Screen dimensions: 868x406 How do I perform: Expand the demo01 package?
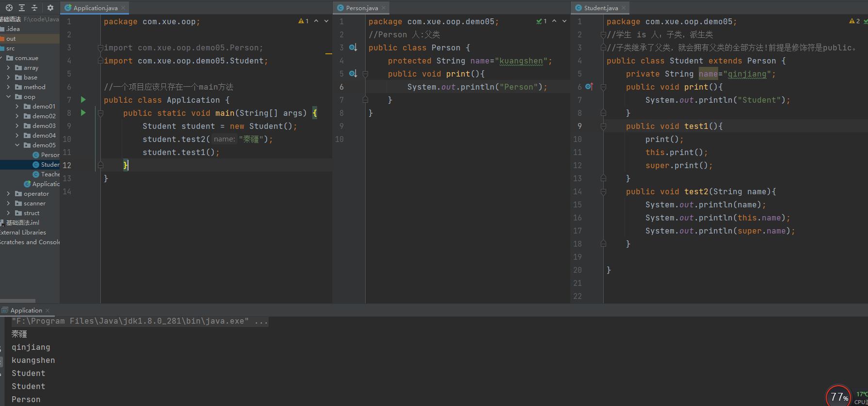click(17, 107)
